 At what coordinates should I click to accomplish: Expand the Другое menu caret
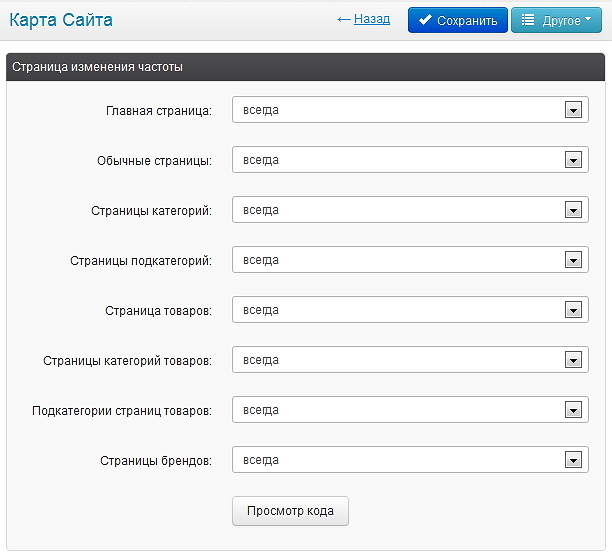pyautogui.click(x=588, y=19)
